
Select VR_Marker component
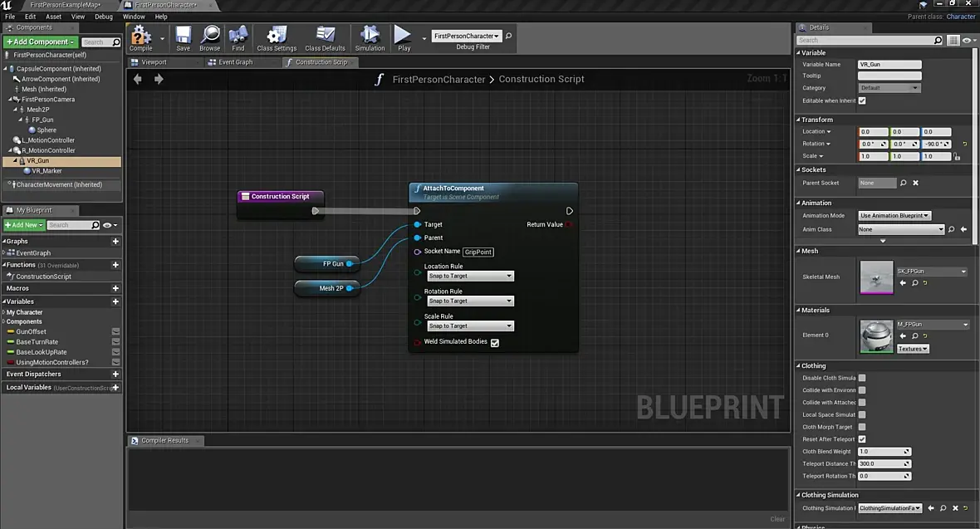point(47,171)
